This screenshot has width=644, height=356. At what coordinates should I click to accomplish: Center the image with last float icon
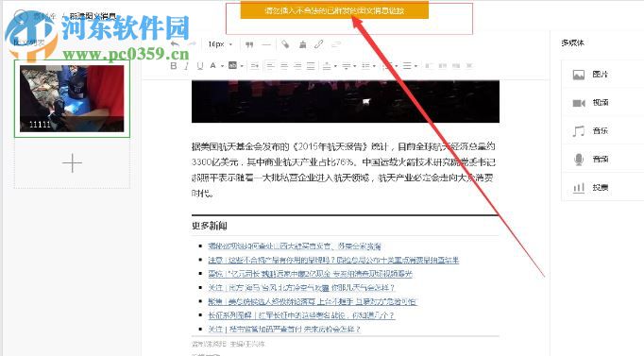click(469, 66)
